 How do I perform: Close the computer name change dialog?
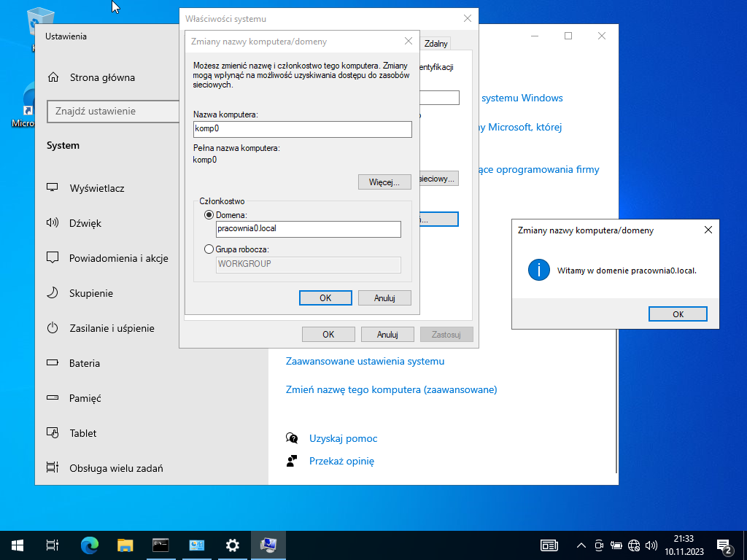pyautogui.click(x=409, y=42)
